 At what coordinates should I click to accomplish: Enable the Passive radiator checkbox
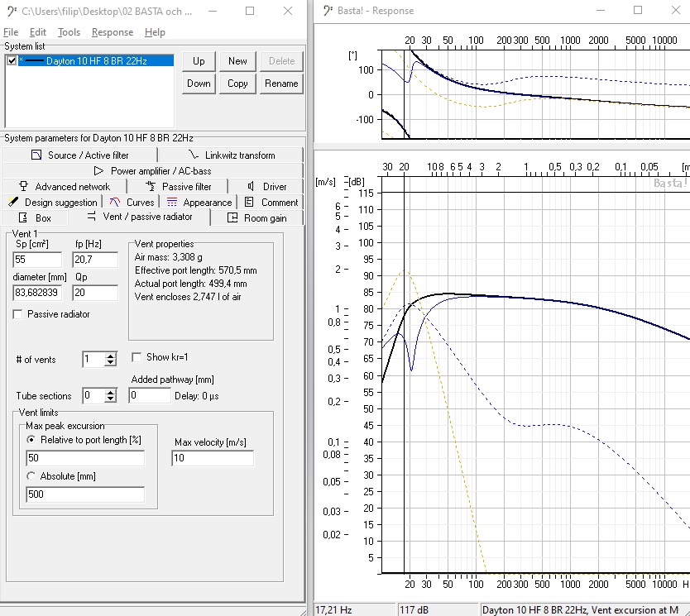coord(17,314)
